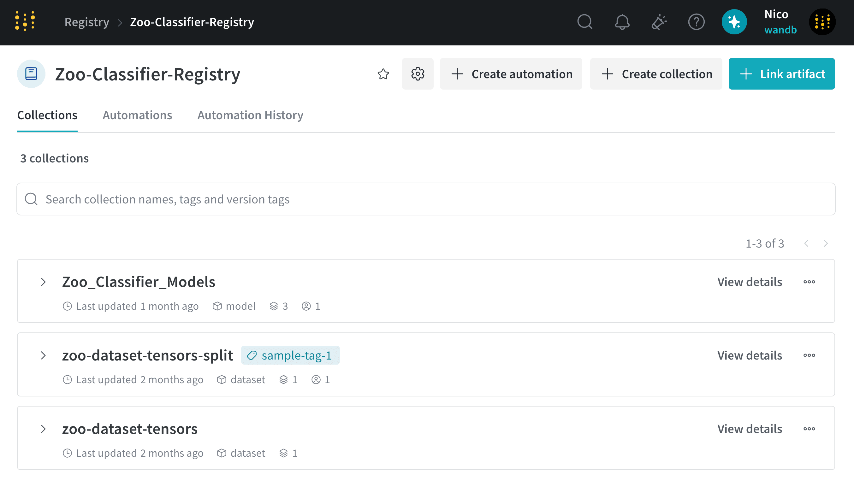
Task: Click the Create collection button
Action: point(656,74)
